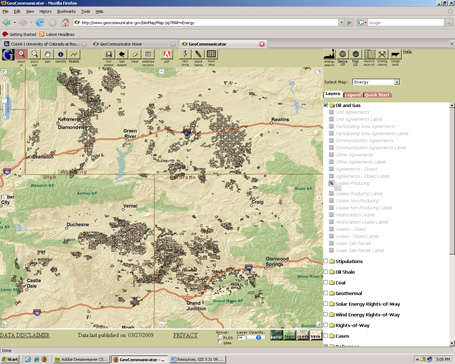Image resolution: width=455 pixels, height=364 pixels.
Task: Select the zoom in tool
Action: click(x=21, y=54)
